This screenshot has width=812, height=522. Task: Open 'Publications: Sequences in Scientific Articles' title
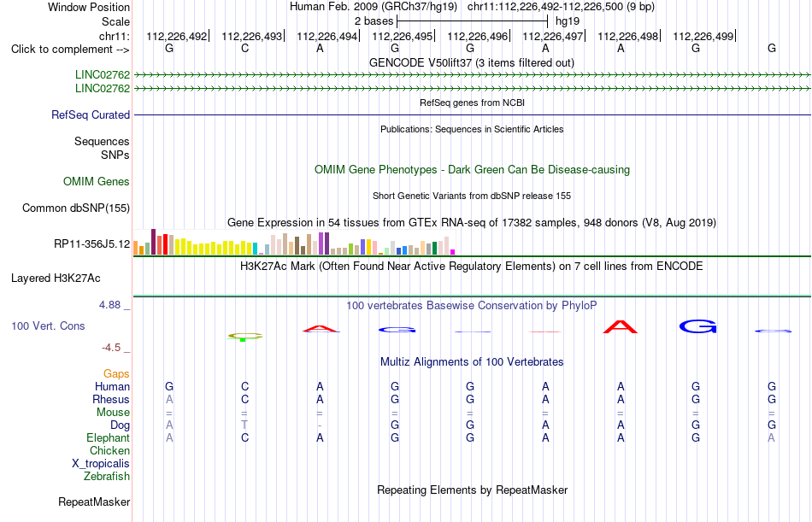pos(472,129)
